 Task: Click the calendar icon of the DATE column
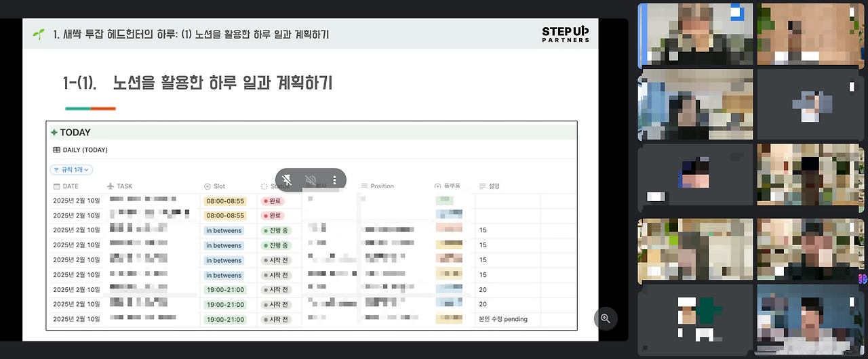(x=57, y=186)
